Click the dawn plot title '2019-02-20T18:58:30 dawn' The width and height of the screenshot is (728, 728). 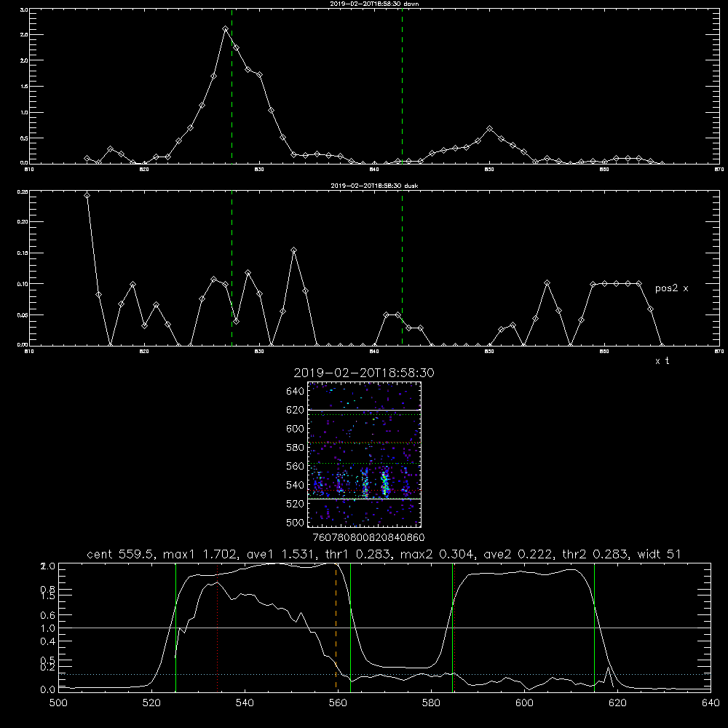point(374,4)
